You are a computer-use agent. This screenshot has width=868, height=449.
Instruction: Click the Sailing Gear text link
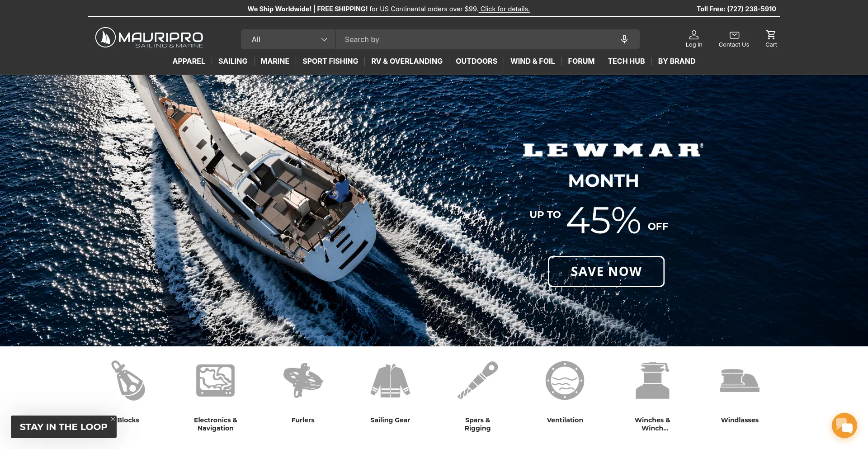[390, 420]
